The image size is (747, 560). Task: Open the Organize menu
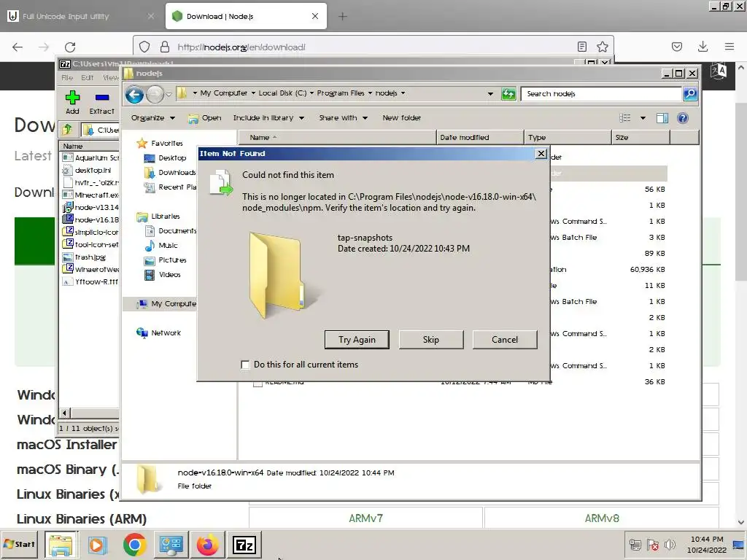(153, 117)
